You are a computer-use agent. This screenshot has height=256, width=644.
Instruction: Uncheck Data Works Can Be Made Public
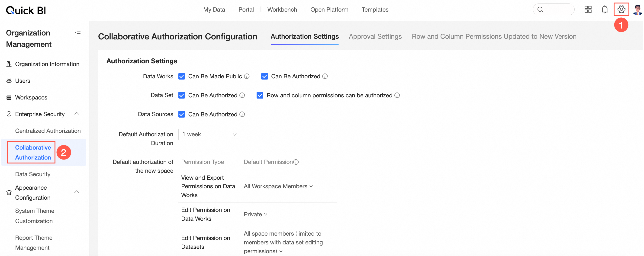click(x=182, y=76)
